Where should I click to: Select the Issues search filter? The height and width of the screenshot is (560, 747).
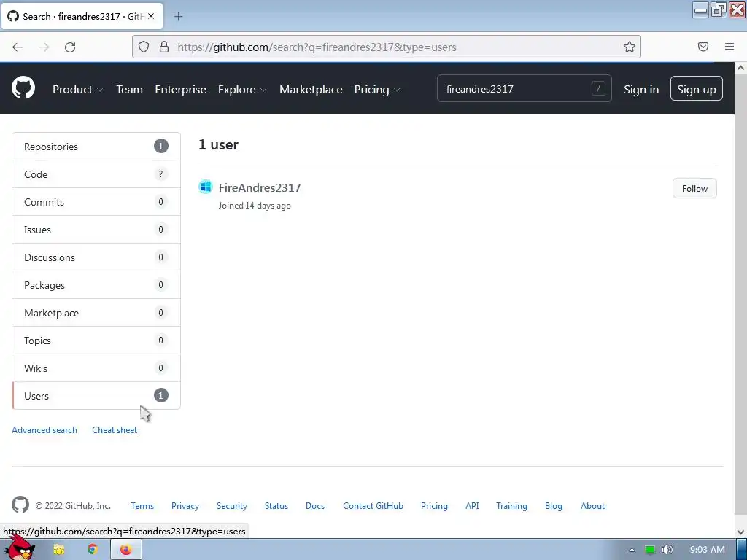point(96,230)
